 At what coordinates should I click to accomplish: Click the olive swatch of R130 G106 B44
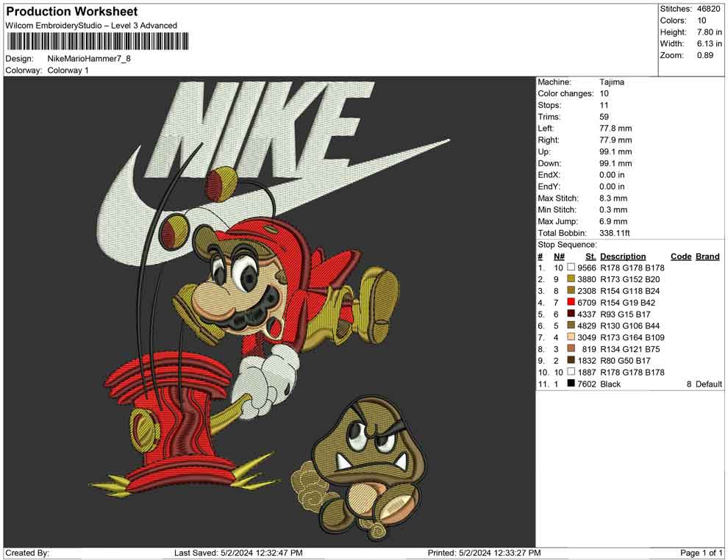click(571, 326)
